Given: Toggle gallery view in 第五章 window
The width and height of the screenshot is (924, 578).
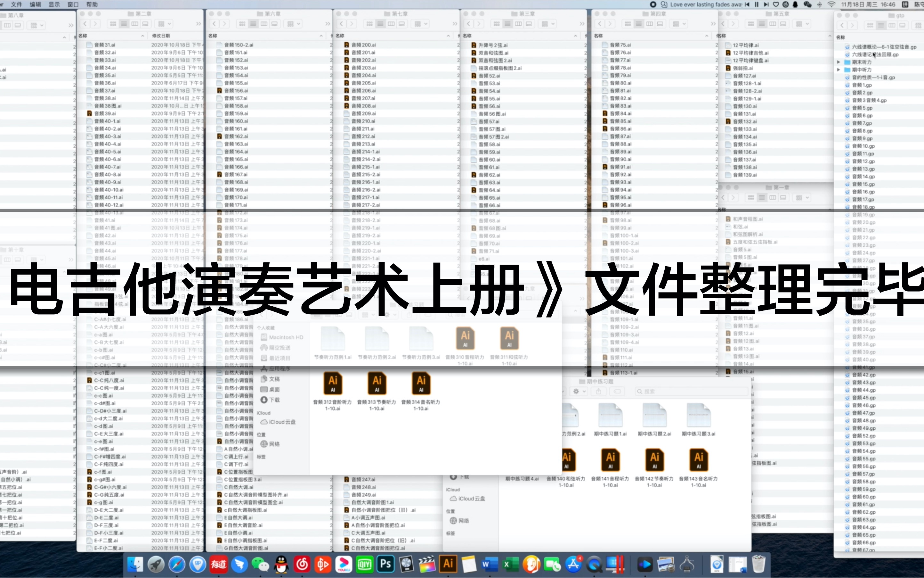Looking at the screenshot, I should click(x=783, y=24).
